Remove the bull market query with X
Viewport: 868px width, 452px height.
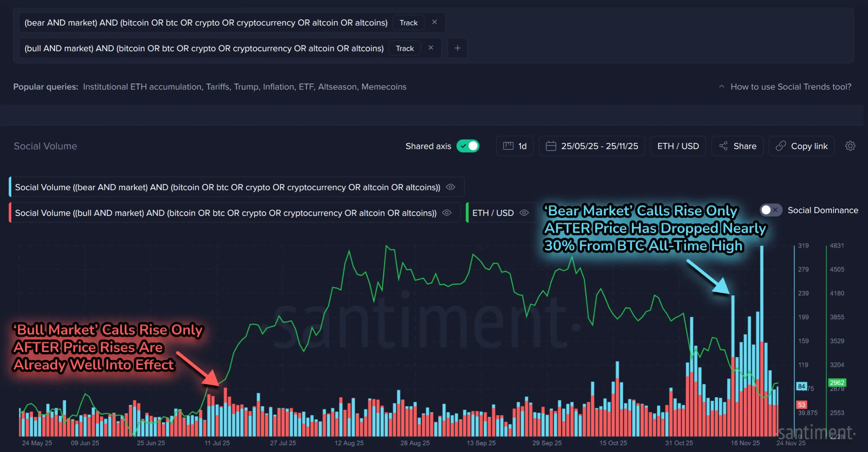point(431,48)
